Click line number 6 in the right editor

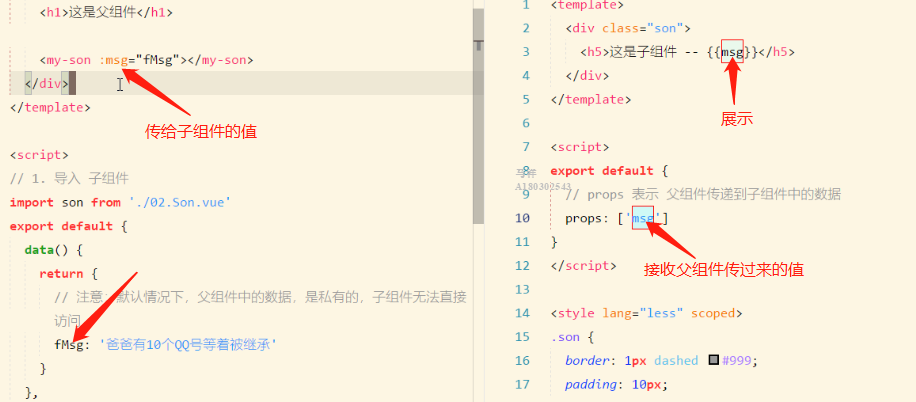[x=526, y=123]
